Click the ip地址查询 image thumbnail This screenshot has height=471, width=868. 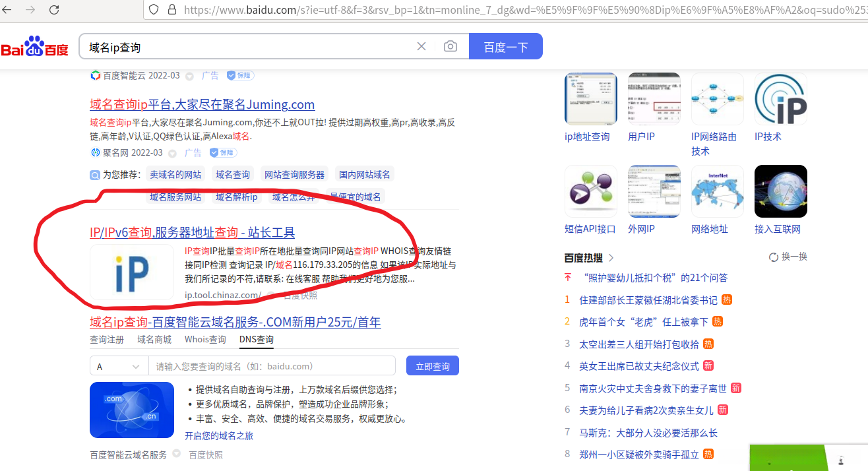(590, 98)
